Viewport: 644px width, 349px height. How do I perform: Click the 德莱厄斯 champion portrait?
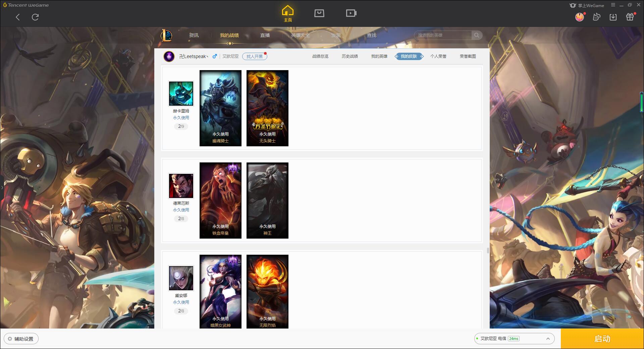[x=181, y=186]
